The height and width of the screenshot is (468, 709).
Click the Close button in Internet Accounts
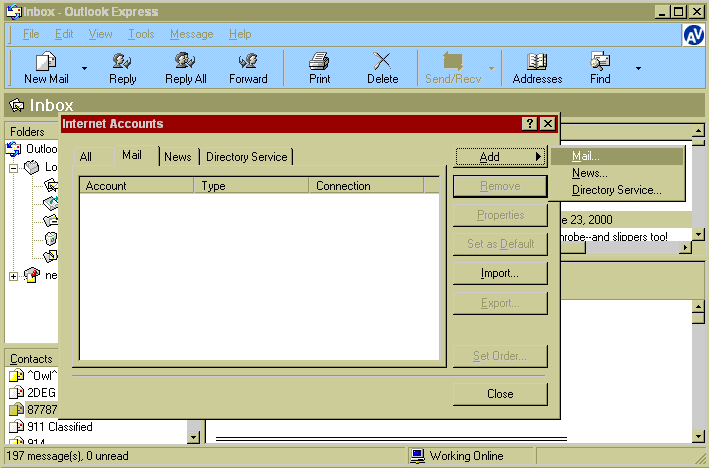(x=500, y=394)
